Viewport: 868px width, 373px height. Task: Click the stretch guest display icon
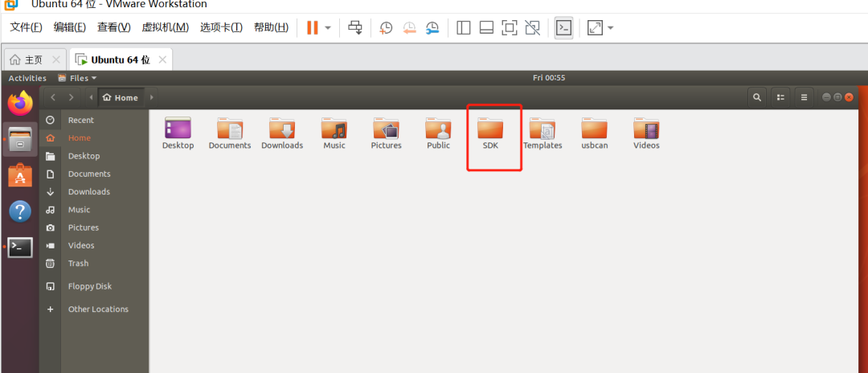point(595,27)
